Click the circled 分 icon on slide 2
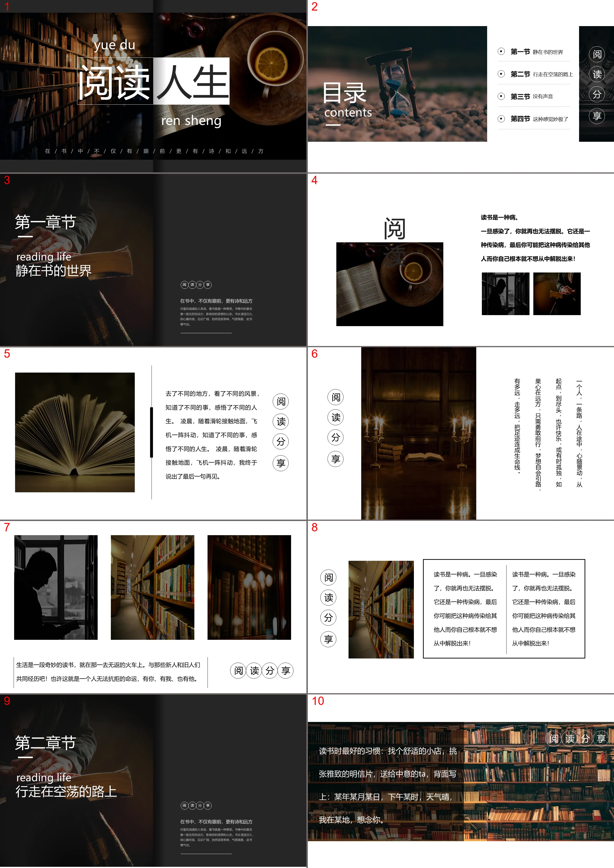Image resolution: width=614 pixels, height=868 pixels. (x=597, y=94)
